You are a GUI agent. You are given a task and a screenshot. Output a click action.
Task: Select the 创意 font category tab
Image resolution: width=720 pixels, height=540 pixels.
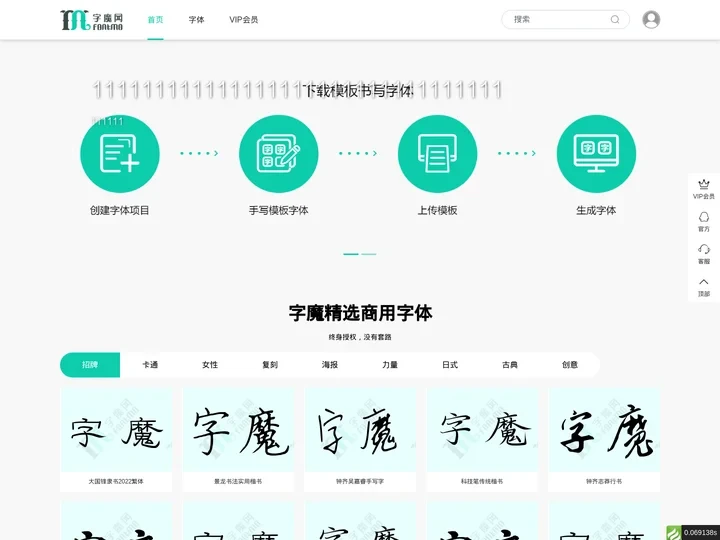pyautogui.click(x=570, y=365)
